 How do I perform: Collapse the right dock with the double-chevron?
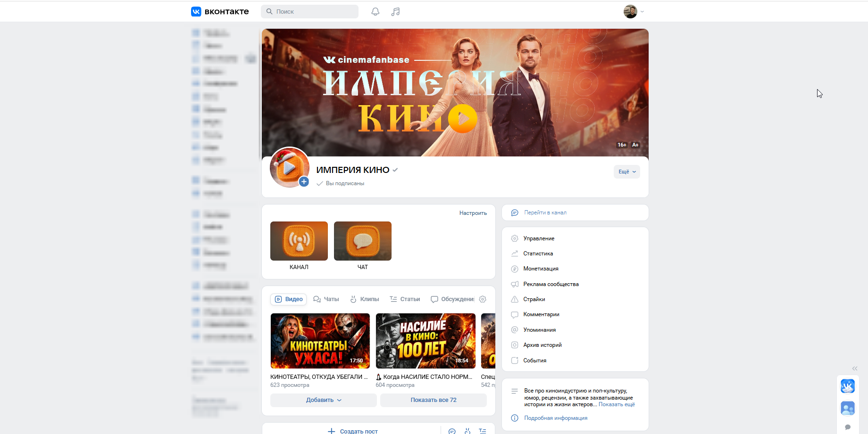[x=855, y=368]
